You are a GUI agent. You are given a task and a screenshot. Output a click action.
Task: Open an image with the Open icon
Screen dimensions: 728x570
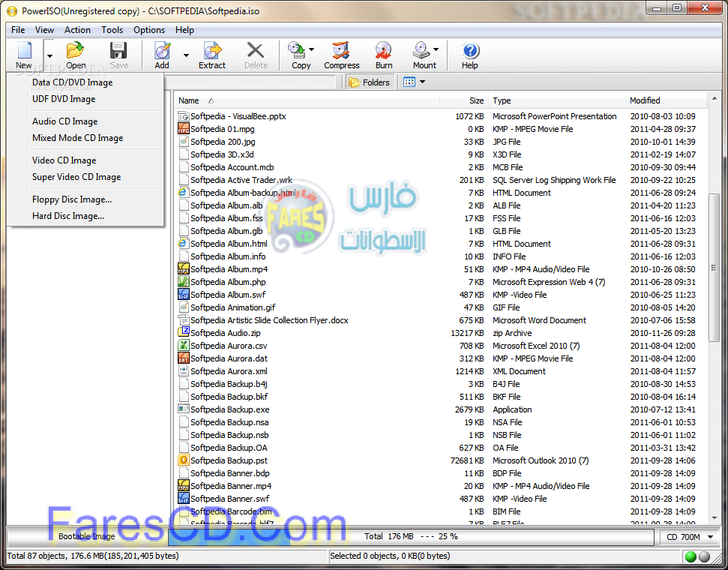coord(75,50)
